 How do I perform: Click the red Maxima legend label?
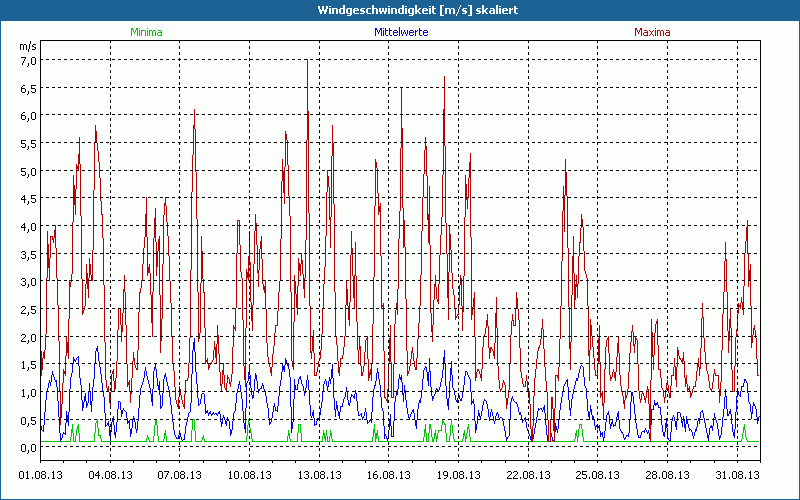(653, 32)
